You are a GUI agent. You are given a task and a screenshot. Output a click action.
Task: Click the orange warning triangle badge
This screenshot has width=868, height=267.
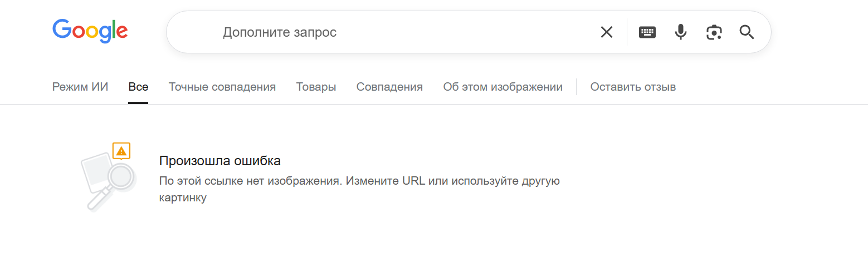121,150
